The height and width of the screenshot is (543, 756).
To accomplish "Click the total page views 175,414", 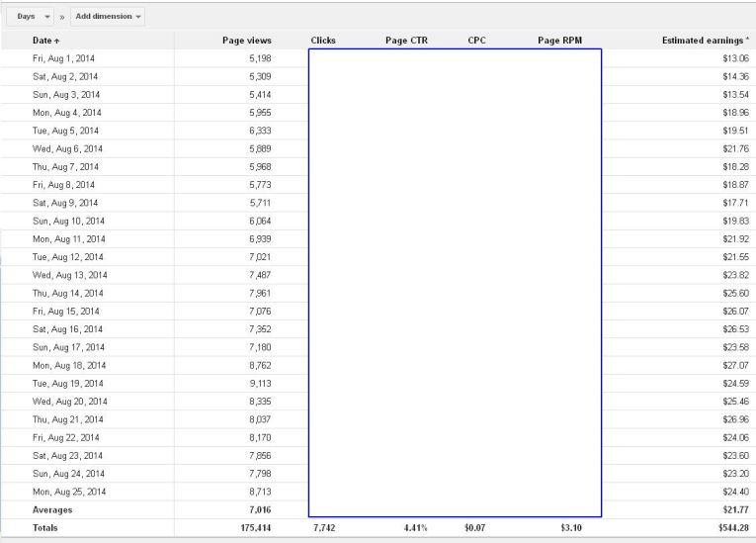I will pos(250,528).
